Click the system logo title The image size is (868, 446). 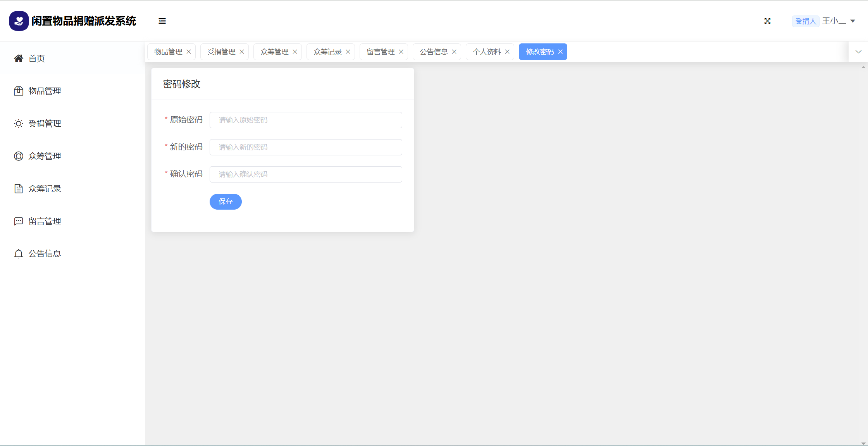click(83, 21)
